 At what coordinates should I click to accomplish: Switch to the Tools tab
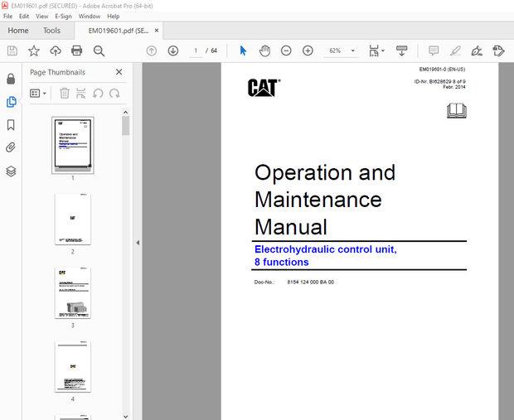[51, 31]
